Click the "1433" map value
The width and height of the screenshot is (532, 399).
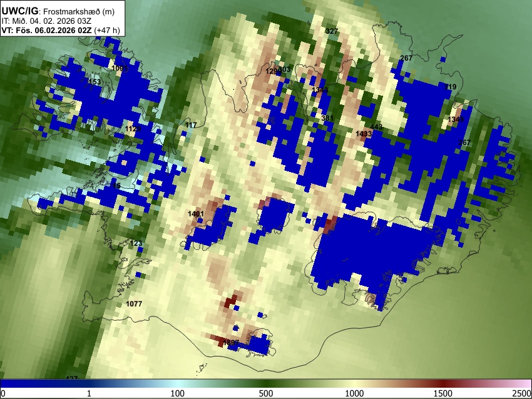point(364,134)
